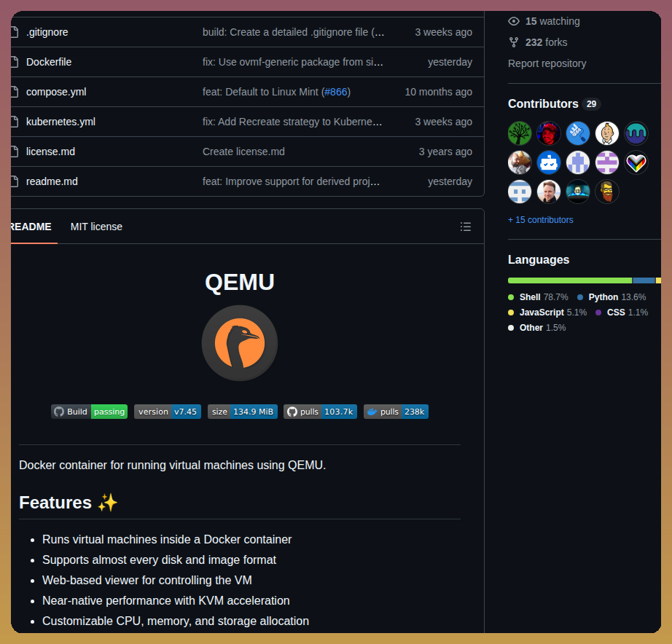Click file icon next to license.md

[15, 152]
